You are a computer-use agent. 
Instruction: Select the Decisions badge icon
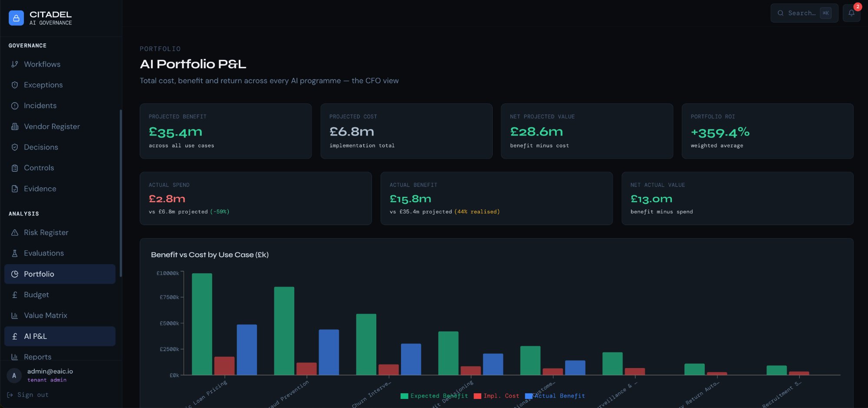[14, 147]
